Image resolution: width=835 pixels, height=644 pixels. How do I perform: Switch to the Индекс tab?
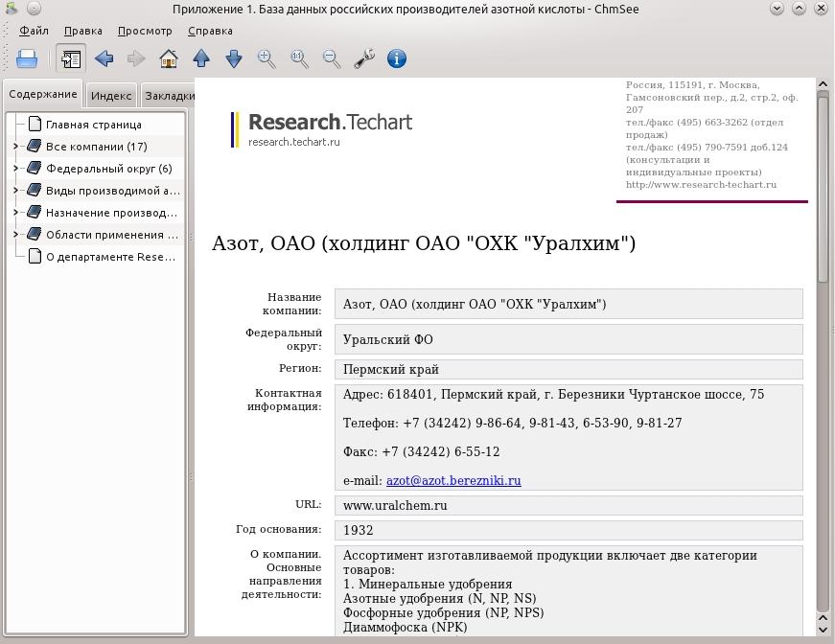click(x=111, y=96)
